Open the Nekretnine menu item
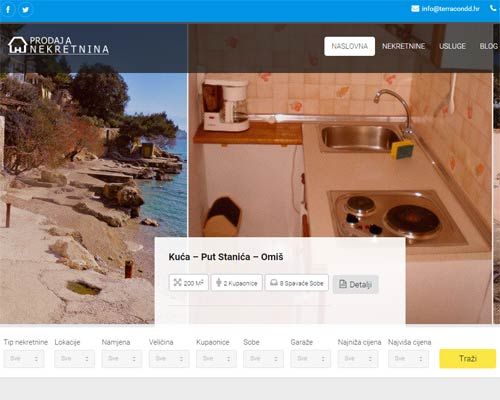This screenshot has height=400, width=500. [x=403, y=46]
